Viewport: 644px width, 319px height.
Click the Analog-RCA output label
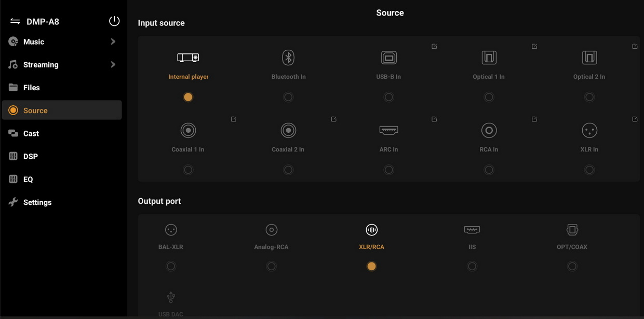coord(271,247)
